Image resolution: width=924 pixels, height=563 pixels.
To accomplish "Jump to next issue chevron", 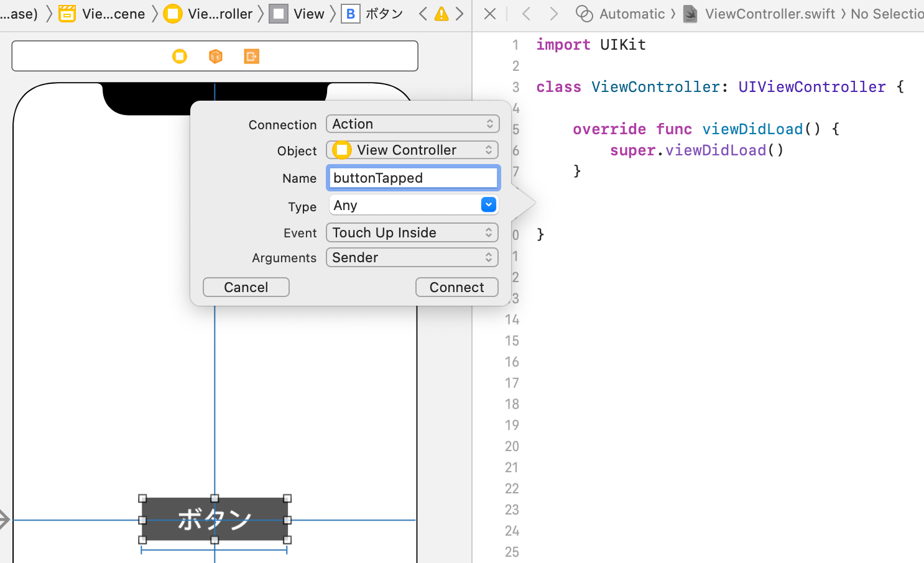I will pyautogui.click(x=460, y=14).
